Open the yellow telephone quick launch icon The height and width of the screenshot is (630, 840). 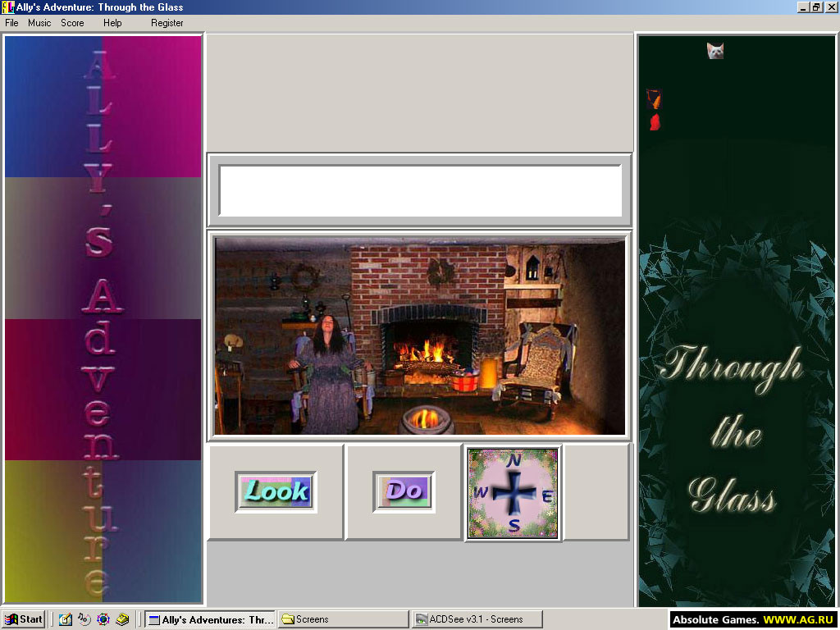pyautogui.click(x=123, y=619)
